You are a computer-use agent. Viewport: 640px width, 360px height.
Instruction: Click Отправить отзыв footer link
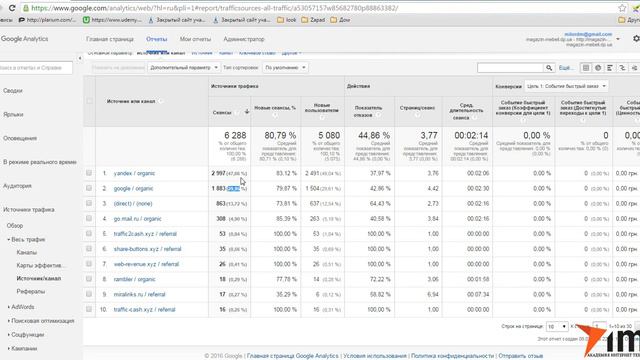pos(520,356)
